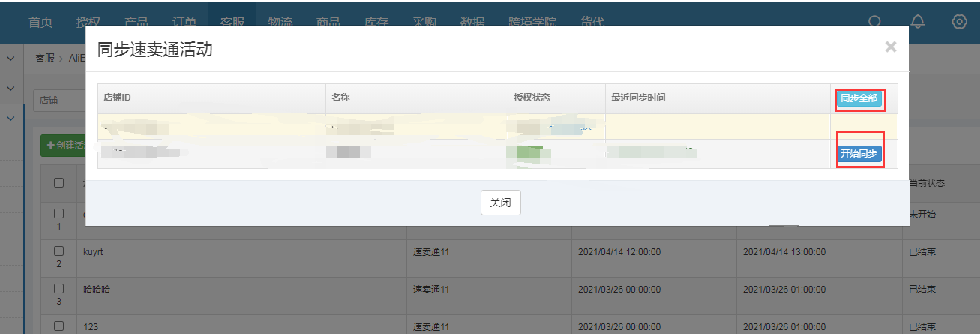Image resolution: width=980 pixels, height=334 pixels.
Task: Click 2021/03/26 00:00:00 in the 123 row
Action: pos(619,327)
